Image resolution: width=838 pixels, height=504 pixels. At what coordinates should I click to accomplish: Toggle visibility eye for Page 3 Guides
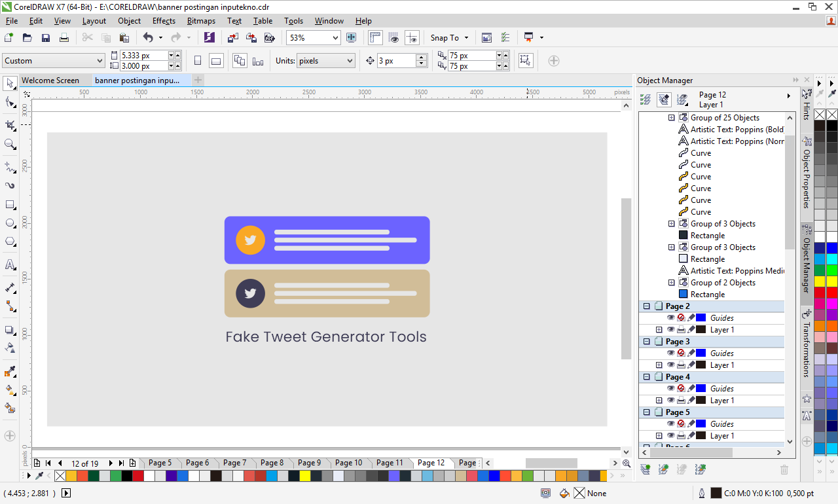pos(670,353)
